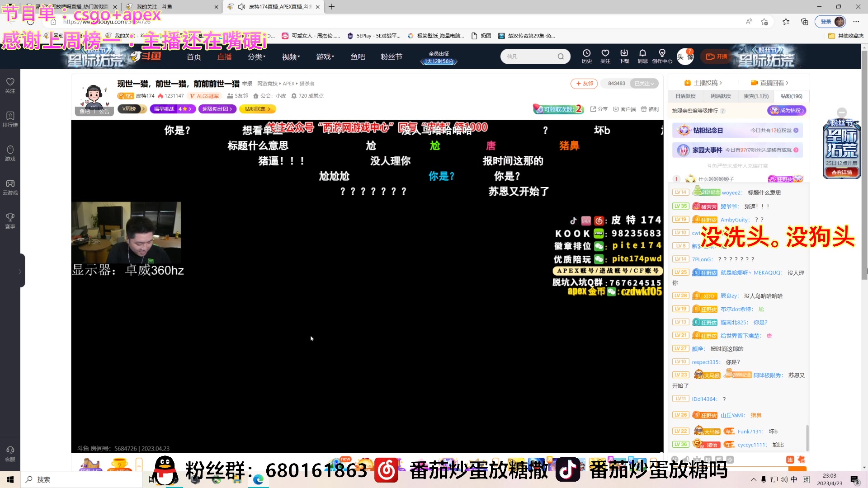Click the Douyu logo
Viewport: 868px width, 488px height.
click(x=146, y=56)
